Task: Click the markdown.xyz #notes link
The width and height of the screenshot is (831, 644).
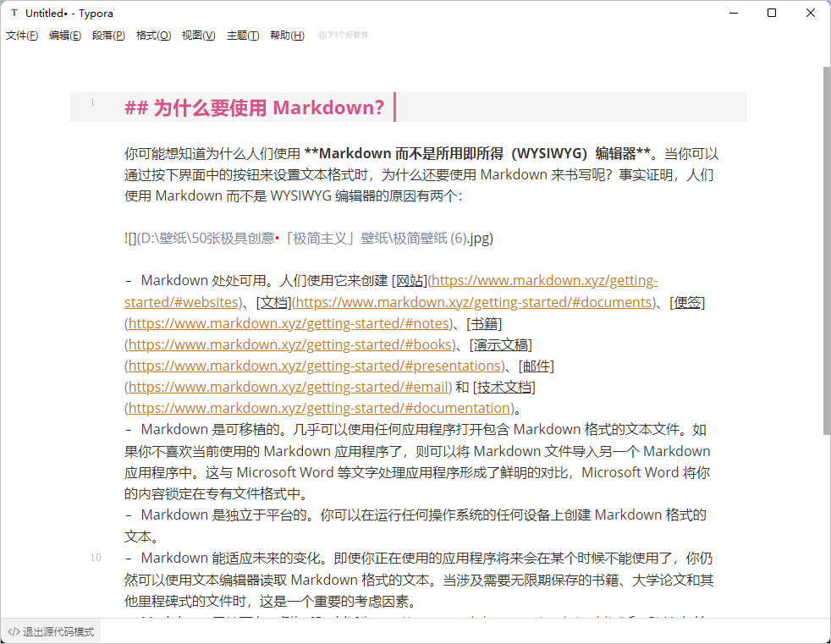Action: coord(289,323)
